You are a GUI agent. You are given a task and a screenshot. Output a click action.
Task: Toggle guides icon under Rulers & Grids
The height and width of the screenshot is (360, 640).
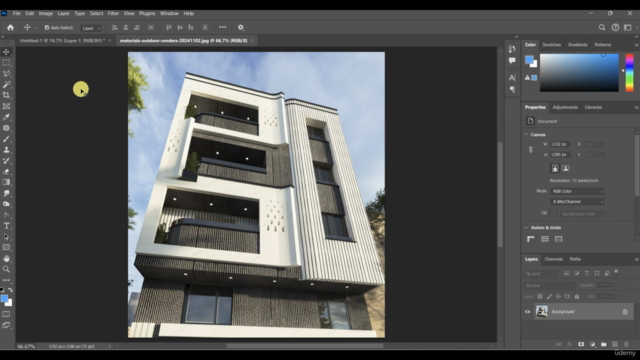tap(558, 239)
